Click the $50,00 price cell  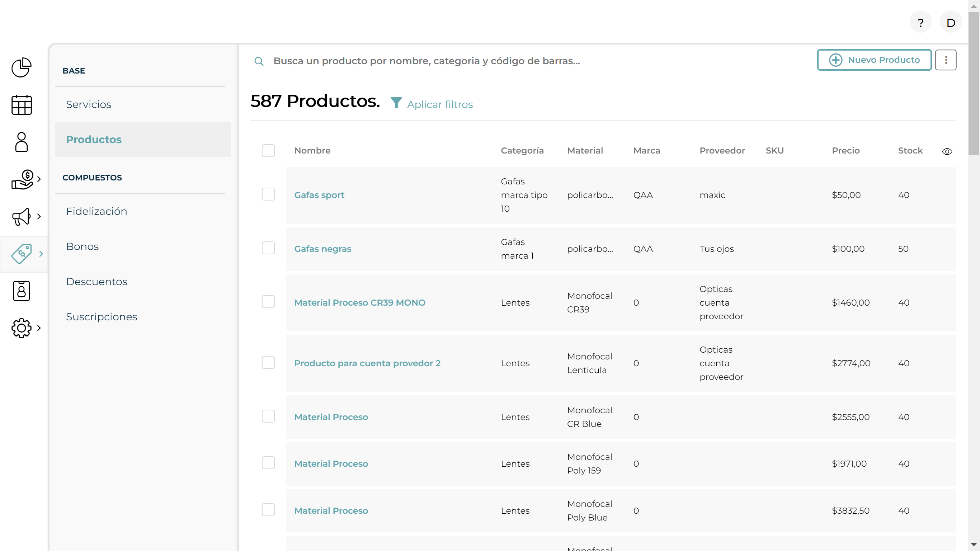coord(846,195)
